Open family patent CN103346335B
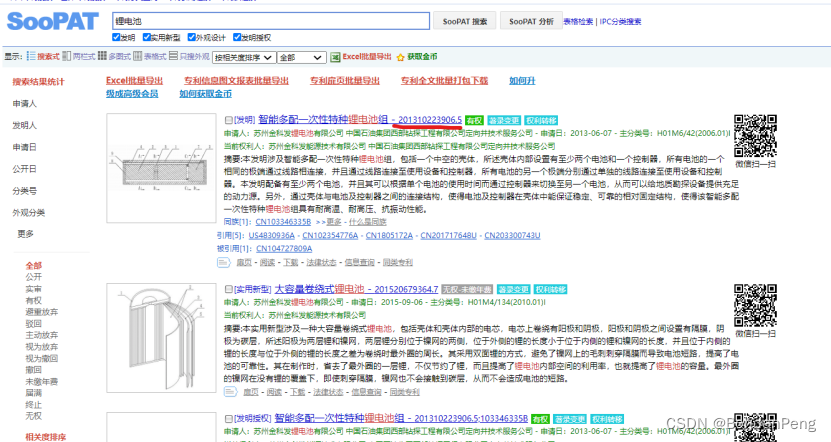Image resolution: width=831 pixels, height=442 pixels. tap(283, 222)
